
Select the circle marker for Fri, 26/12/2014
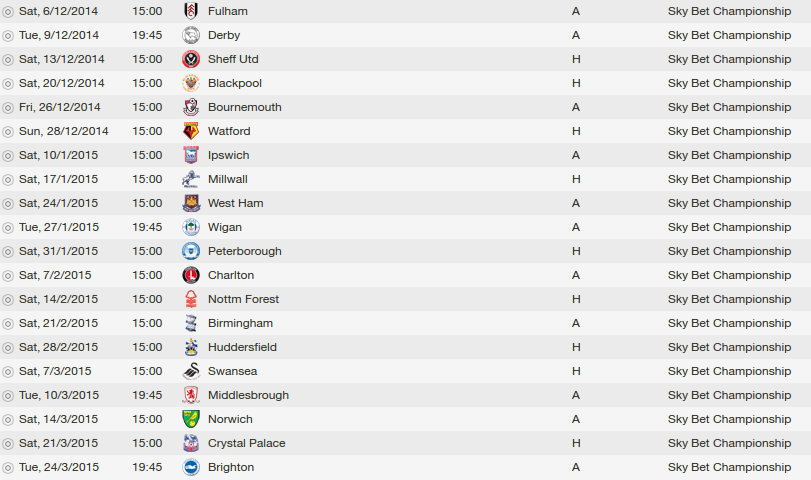click(x=8, y=107)
